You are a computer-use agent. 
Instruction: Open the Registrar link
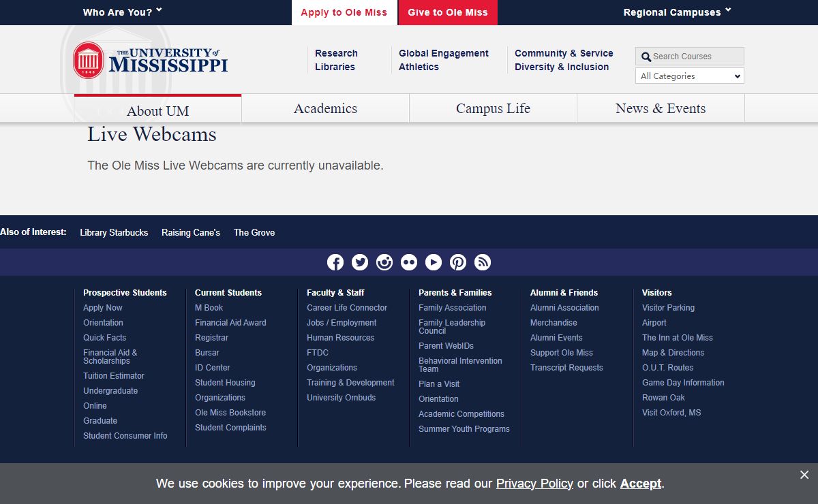coord(211,338)
